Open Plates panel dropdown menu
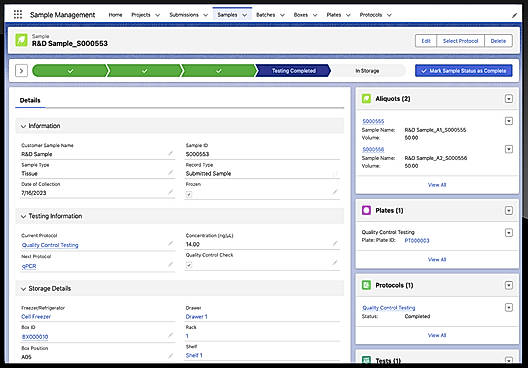528x368 pixels. [509, 210]
